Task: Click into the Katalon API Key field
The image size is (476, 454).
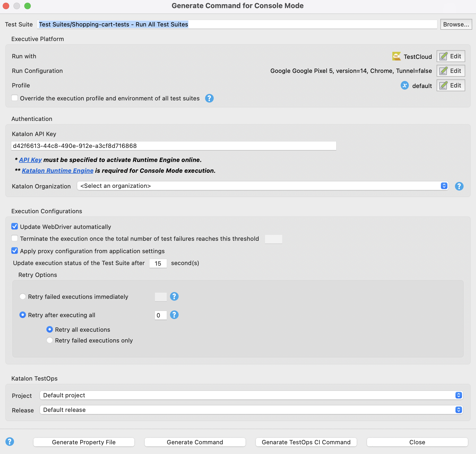Action: (x=174, y=146)
